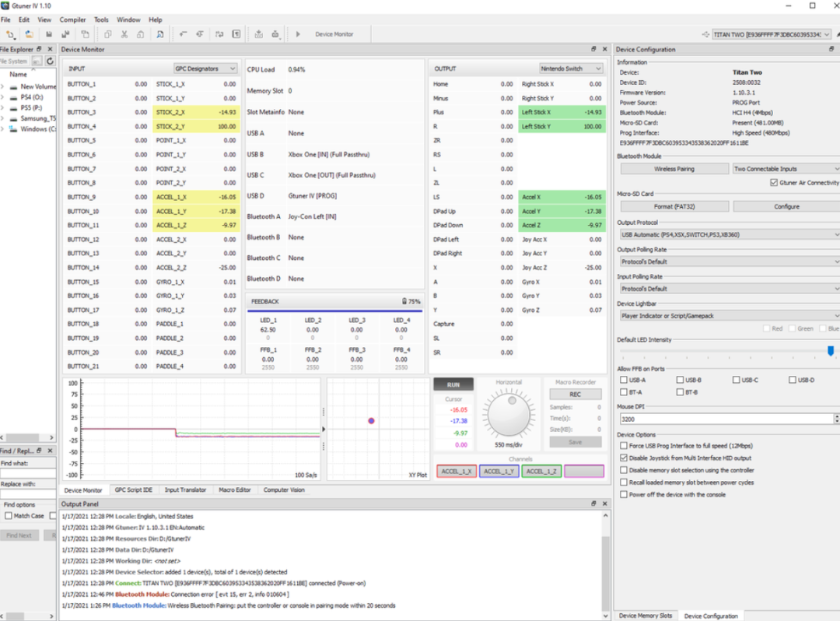The image size is (840, 621).
Task: Click the Save file toolbar icon
Action: (x=49, y=34)
